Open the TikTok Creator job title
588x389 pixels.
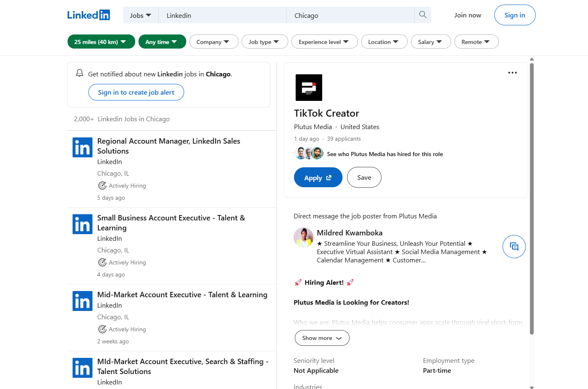[x=326, y=113]
